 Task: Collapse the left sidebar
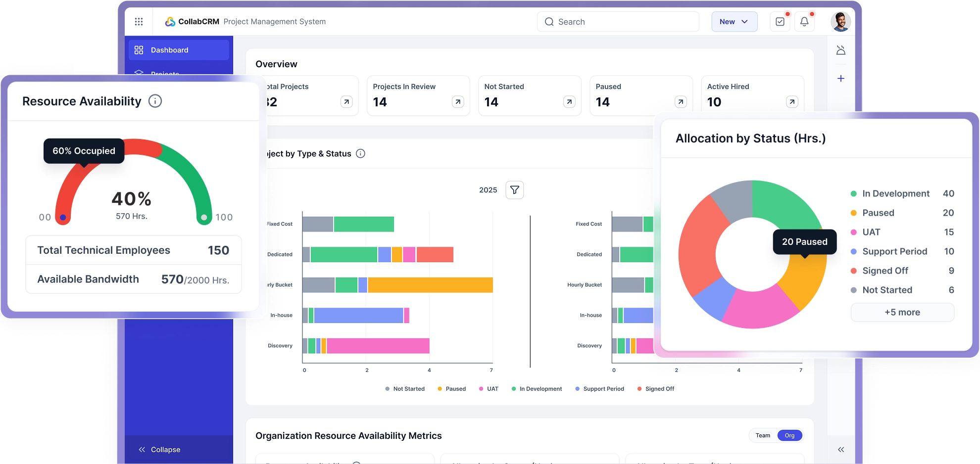pyautogui.click(x=160, y=450)
